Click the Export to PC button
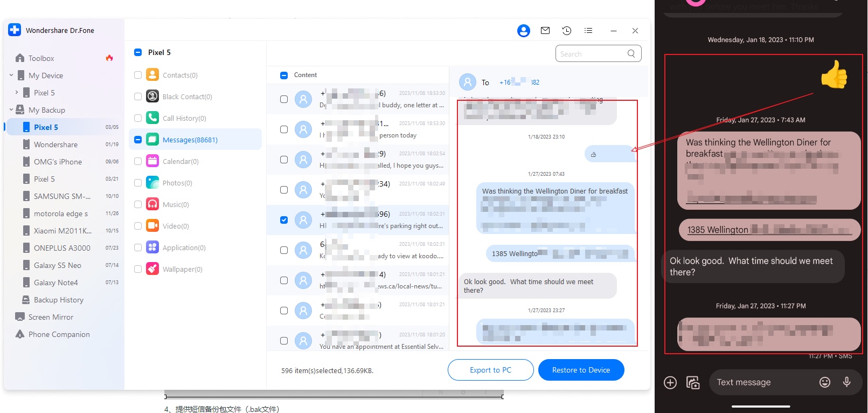 [490, 370]
